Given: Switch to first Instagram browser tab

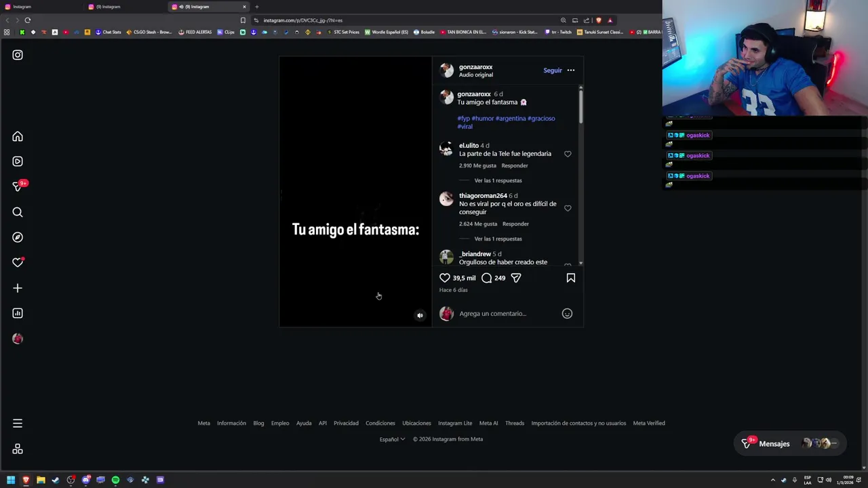Looking at the screenshot, I should point(42,7).
